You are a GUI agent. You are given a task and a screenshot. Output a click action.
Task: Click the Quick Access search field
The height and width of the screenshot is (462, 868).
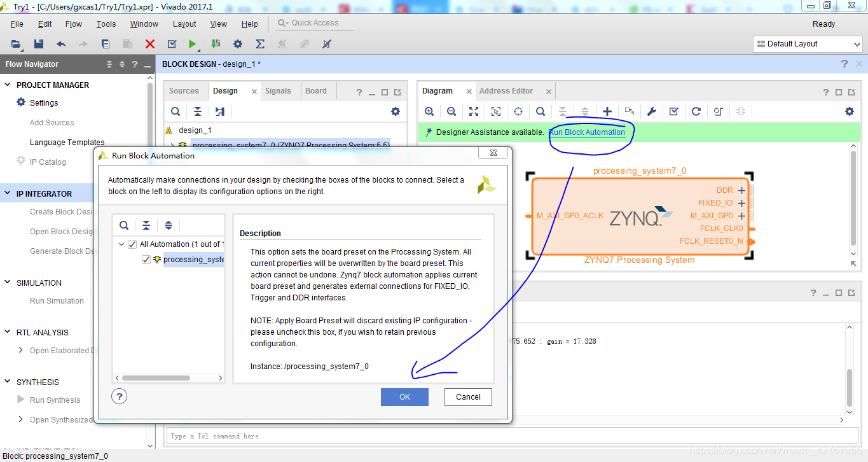[315, 23]
